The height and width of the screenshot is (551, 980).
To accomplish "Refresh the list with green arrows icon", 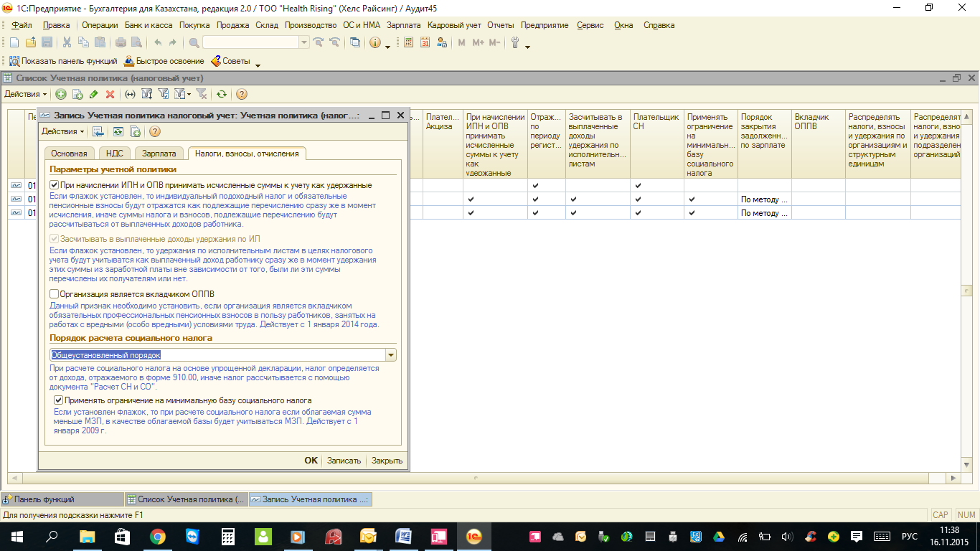I will pos(222,94).
